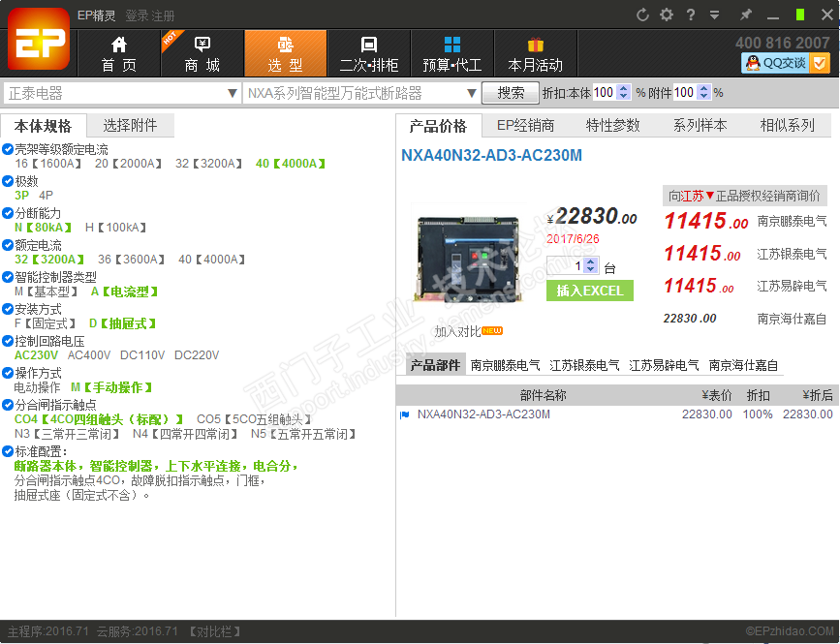
Task: Expand the 正泰电器 brand dropdown
Action: click(232, 93)
